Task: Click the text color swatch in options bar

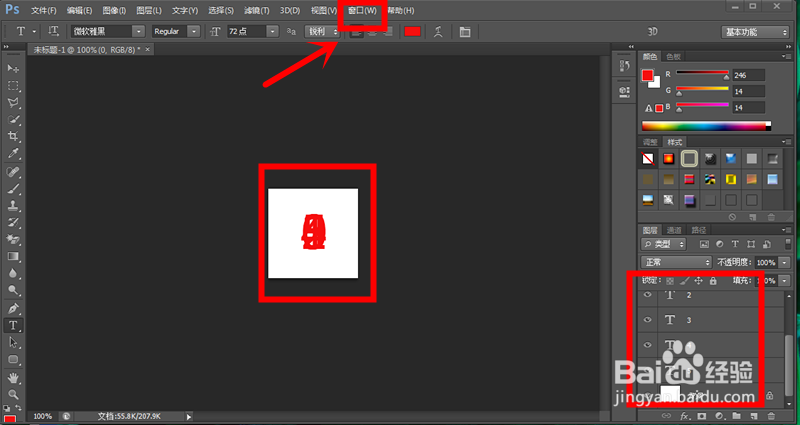Action: coord(412,32)
